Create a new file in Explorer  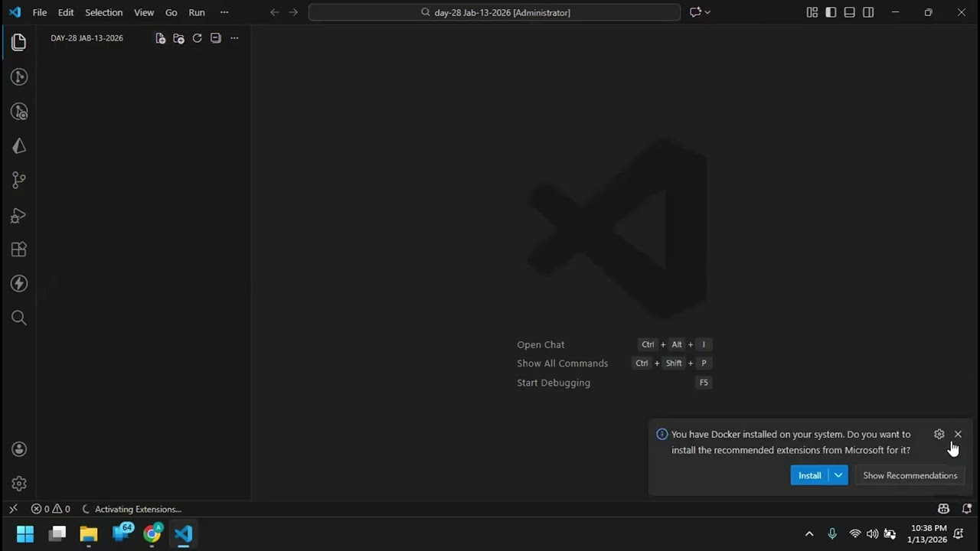click(160, 38)
